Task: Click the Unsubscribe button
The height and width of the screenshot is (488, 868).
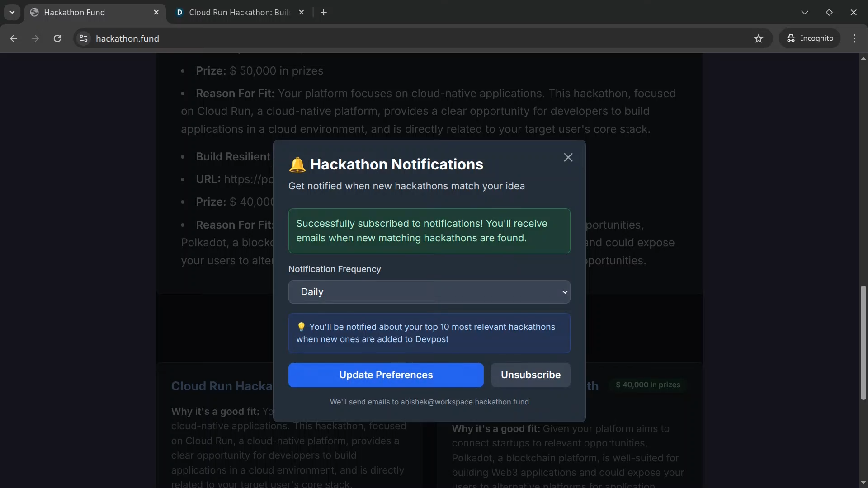Action: pyautogui.click(x=530, y=375)
